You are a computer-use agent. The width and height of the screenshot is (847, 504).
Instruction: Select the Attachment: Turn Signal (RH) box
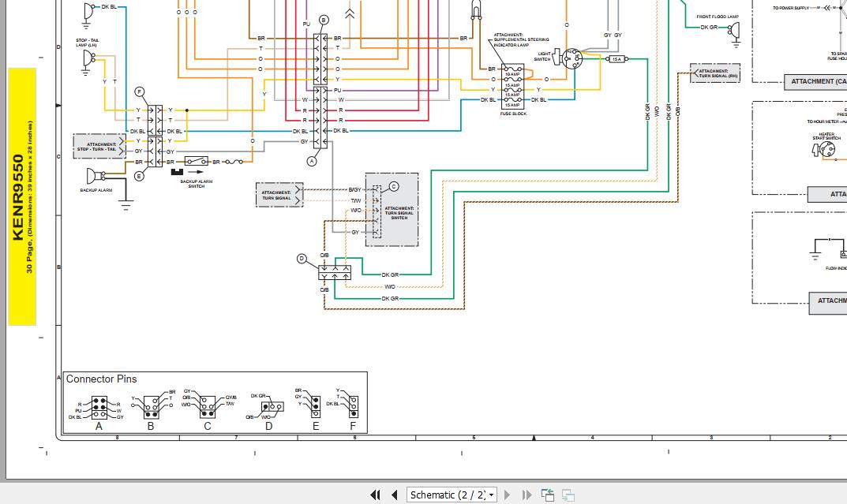click(x=714, y=73)
